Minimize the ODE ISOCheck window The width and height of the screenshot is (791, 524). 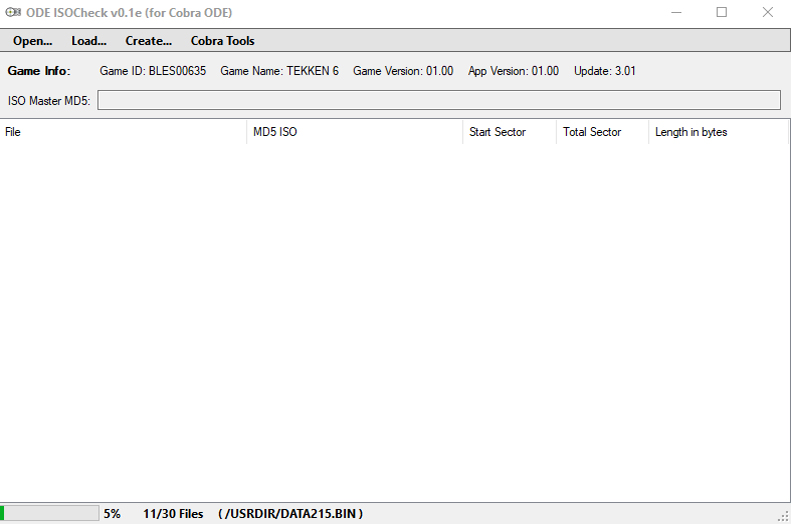pyautogui.click(x=676, y=13)
